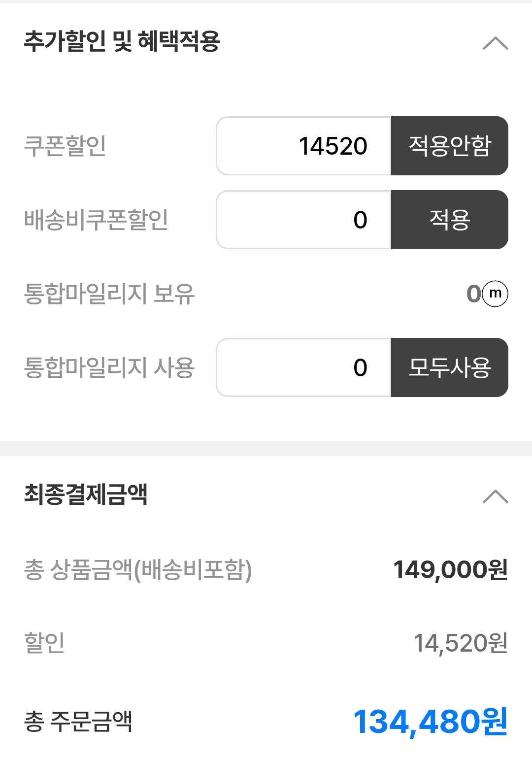Click the 배송비쿠폰할인 label
Screen dimensions: 532x758
tap(96, 220)
